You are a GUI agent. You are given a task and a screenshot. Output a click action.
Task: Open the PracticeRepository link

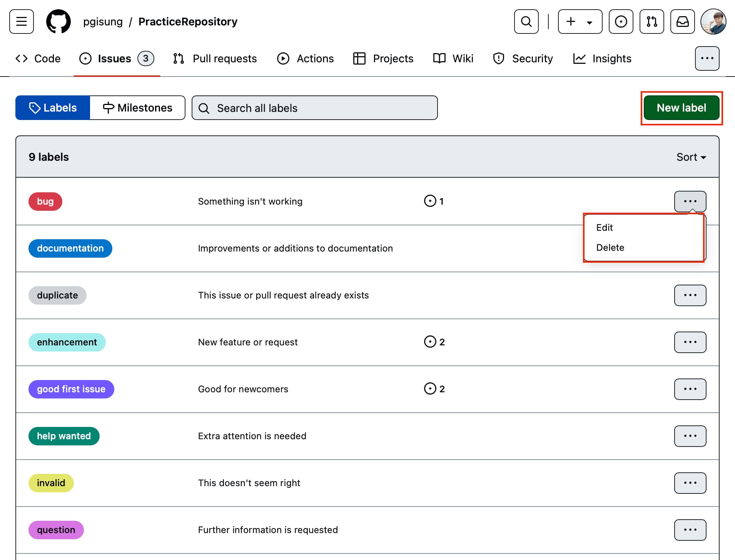point(188,22)
